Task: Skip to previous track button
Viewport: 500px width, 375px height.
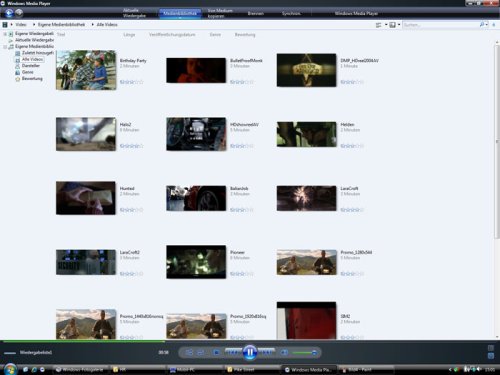Action: (x=233, y=352)
